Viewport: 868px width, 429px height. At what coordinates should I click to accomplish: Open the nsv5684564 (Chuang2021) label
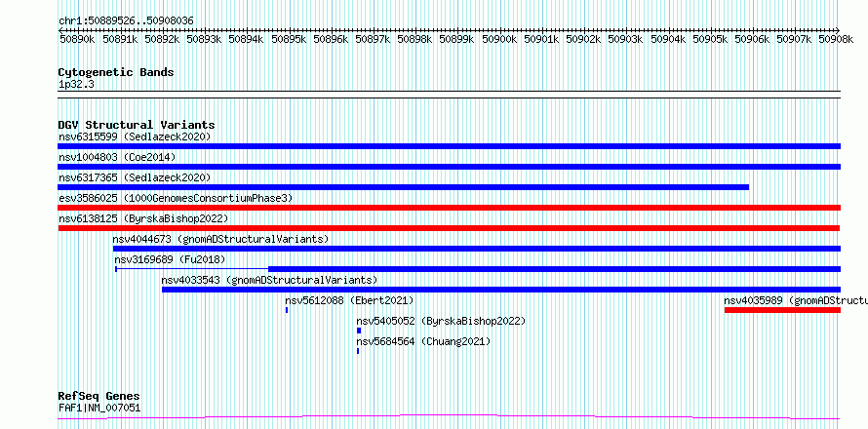tap(423, 341)
